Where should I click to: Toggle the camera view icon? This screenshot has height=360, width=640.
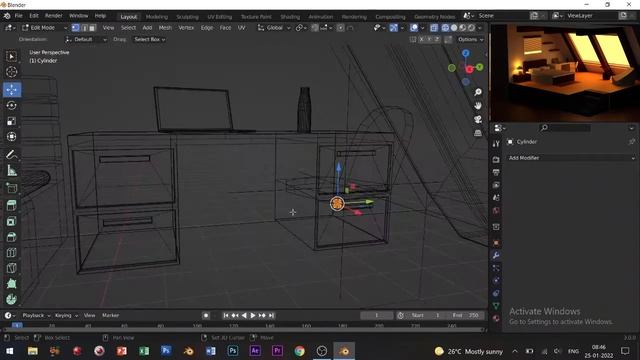(x=478, y=119)
